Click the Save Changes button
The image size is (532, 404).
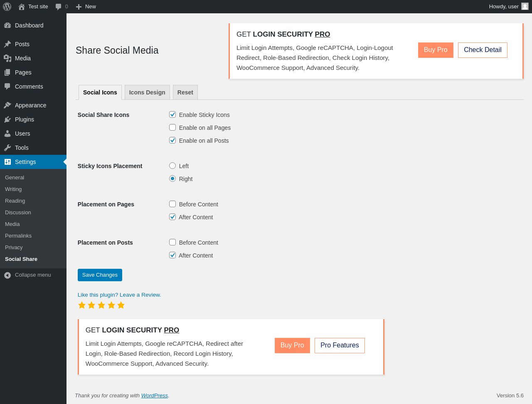(x=100, y=275)
